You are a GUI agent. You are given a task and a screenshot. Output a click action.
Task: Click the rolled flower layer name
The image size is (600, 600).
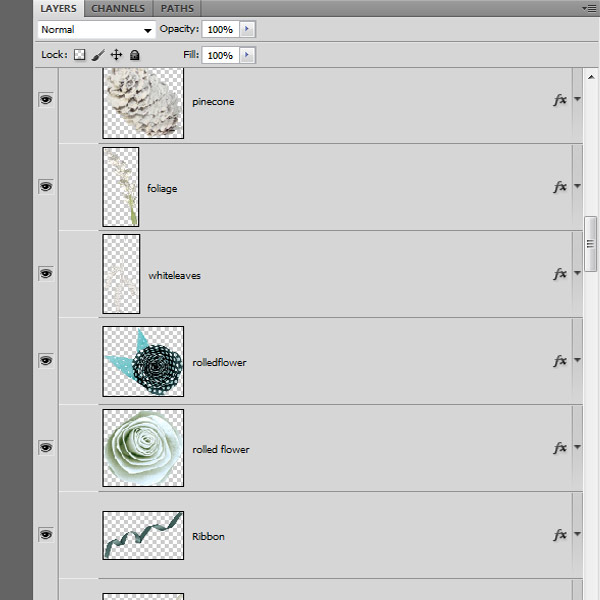(221, 449)
